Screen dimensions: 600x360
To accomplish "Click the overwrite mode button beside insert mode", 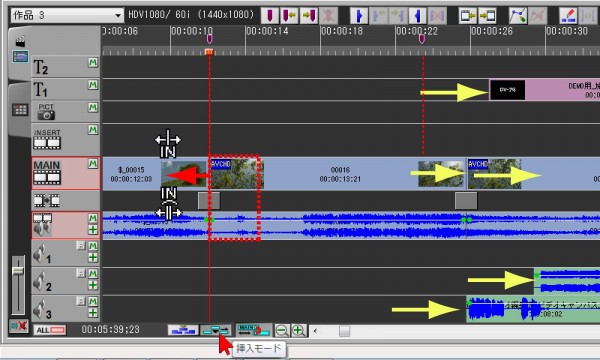I will point(183,330).
